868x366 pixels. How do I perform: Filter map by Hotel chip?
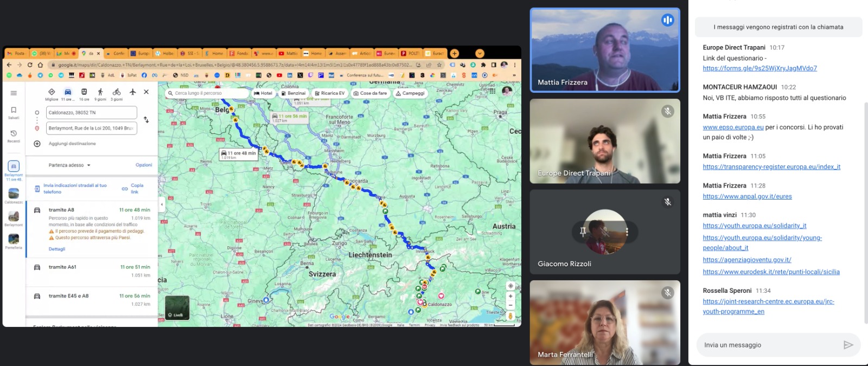tap(263, 93)
